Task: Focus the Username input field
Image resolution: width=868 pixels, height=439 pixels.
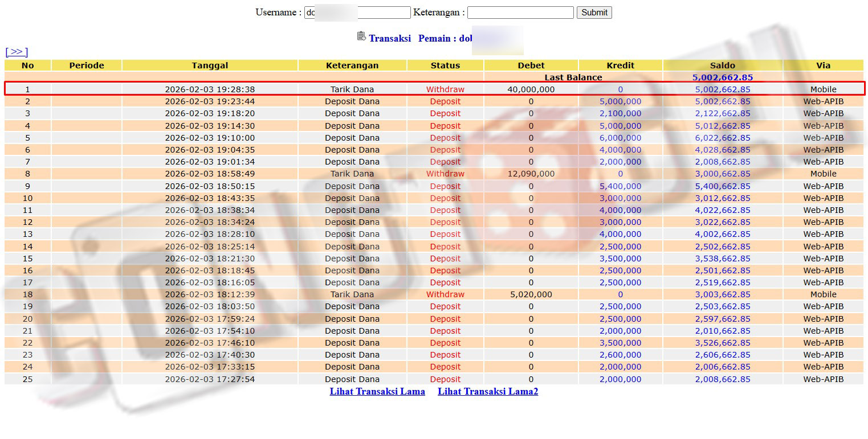Action: pyautogui.click(x=357, y=13)
